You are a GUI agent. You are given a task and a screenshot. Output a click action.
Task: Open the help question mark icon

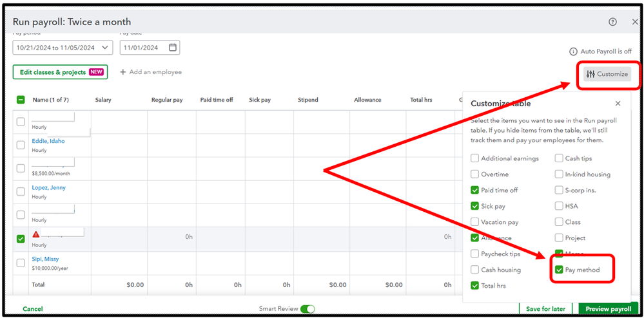[612, 22]
